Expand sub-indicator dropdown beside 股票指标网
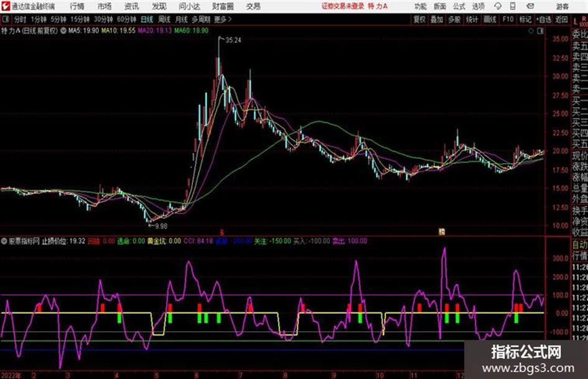Image resolution: width=588 pixels, height=379 pixels. pos(4,241)
